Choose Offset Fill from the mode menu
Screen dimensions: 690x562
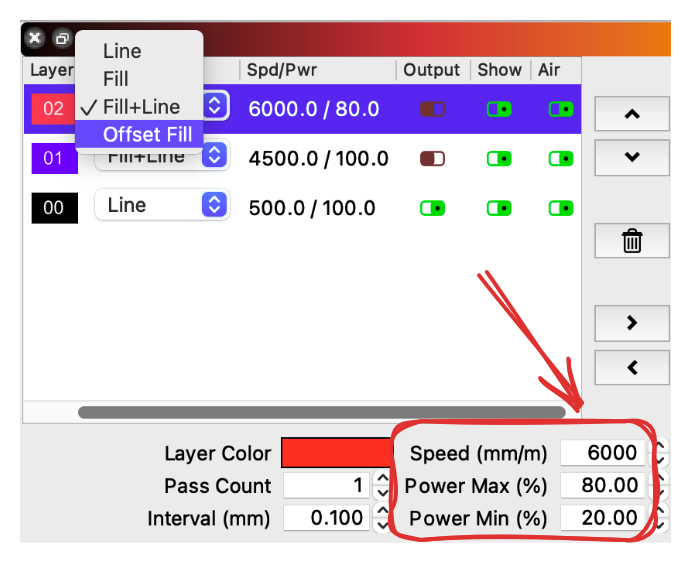click(147, 134)
